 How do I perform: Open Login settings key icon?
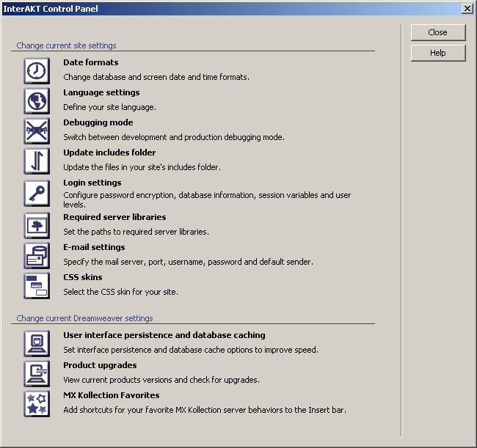(36, 193)
